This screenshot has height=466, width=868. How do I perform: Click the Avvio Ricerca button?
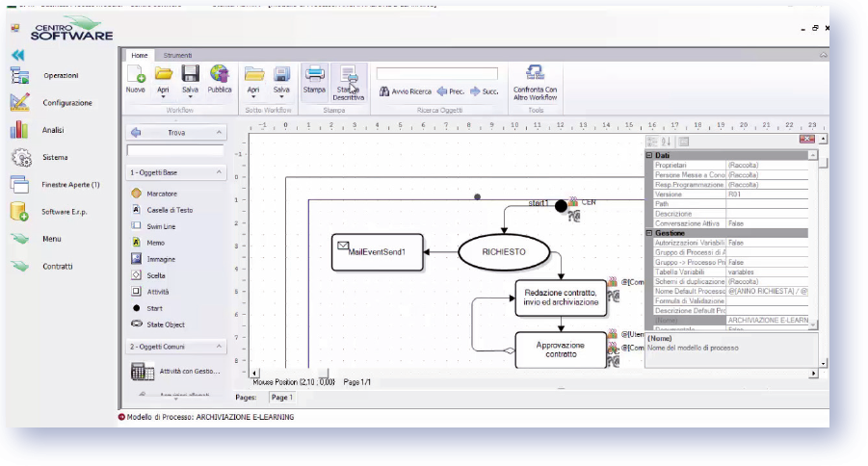(406, 92)
